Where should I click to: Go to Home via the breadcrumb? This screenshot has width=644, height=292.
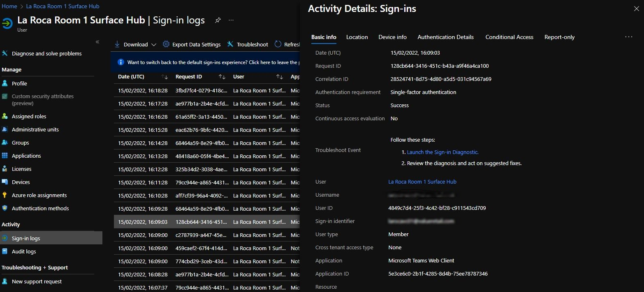click(9, 6)
